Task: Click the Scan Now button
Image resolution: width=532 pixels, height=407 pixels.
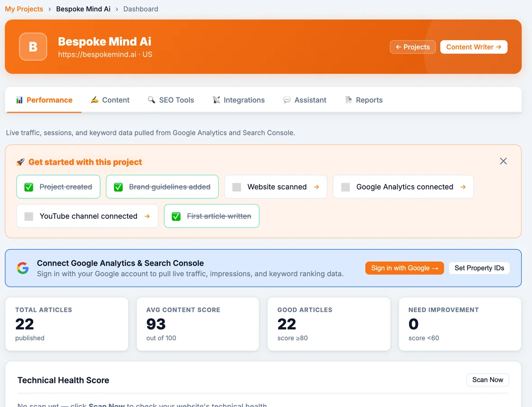Action: tap(487, 380)
